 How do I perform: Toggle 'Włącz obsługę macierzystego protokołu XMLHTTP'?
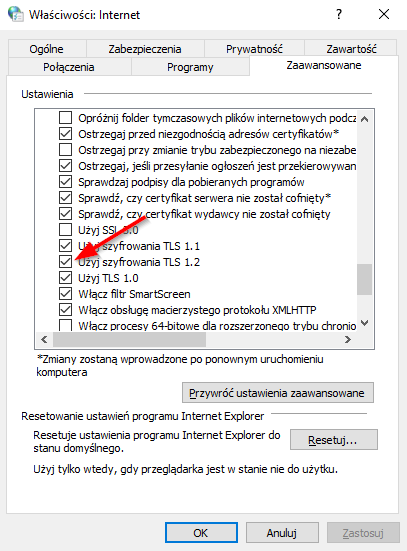tap(65, 310)
